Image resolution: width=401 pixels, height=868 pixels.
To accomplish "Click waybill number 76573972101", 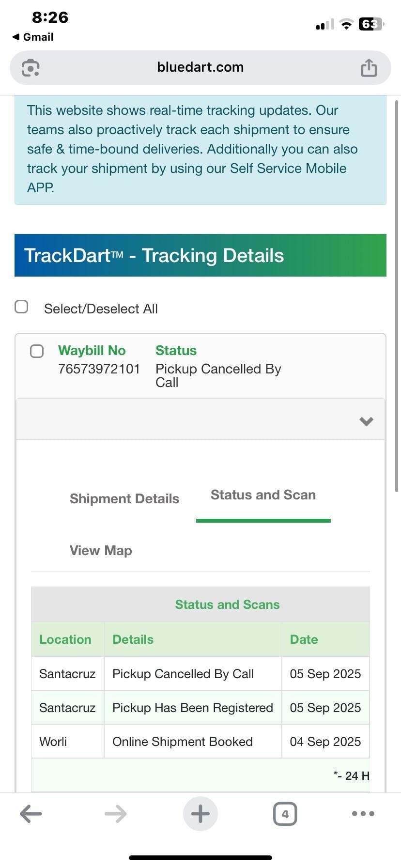I will (99, 369).
